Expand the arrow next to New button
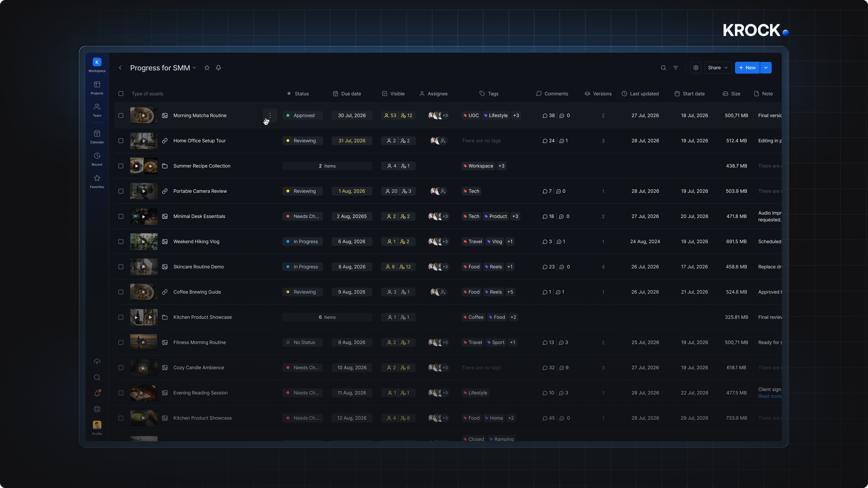The image size is (868, 488). pyautogui.click(x=766, y=68)
